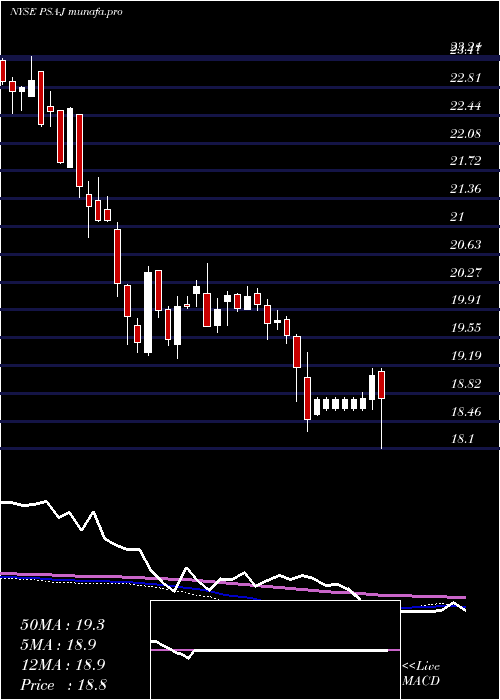Click inside the MACD inset box
Screen dimensions: 500x700
tap(275, 650)
